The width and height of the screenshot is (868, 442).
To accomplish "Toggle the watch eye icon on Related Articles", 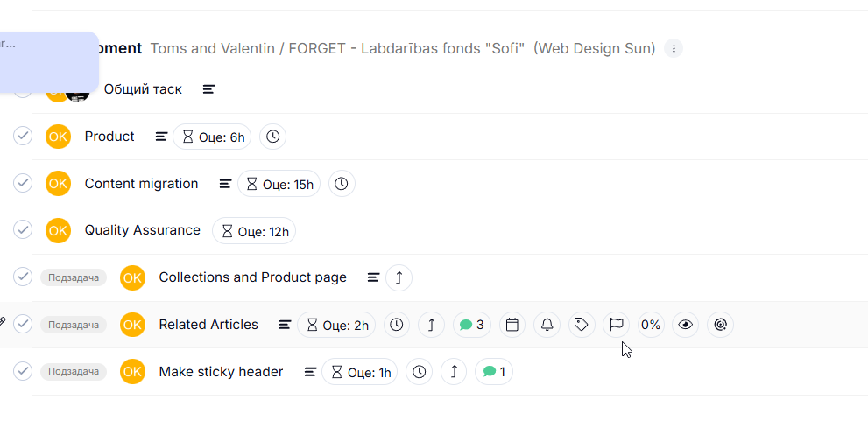I will click(x=686, y=325).
